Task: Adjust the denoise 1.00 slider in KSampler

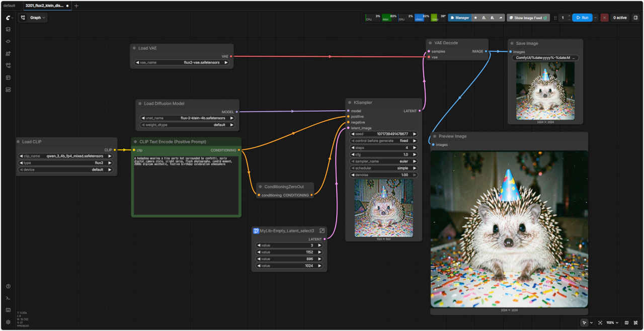Action: point(384,175)
